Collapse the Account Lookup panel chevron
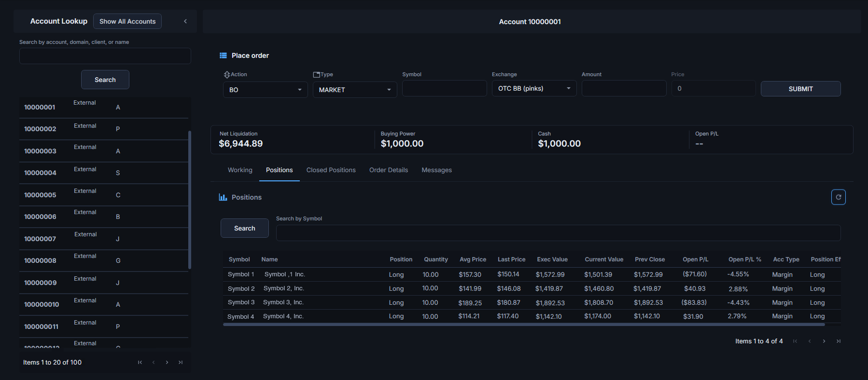Viewport: 868px width, 380px height. [x=185, y=21]
